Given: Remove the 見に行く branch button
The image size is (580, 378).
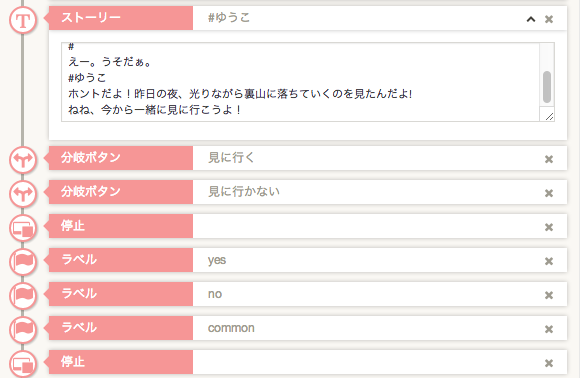Looking at the screenshot, I should pos(549,159).
